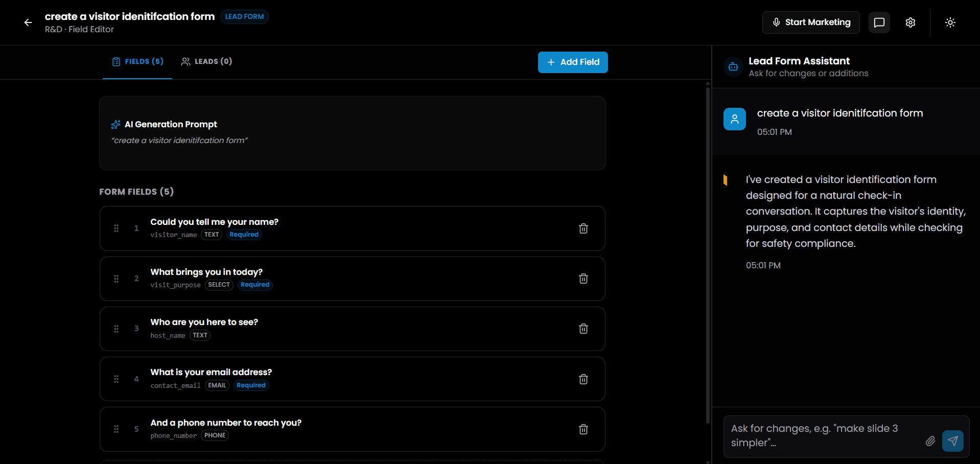Click the FORM FIELDS (5) heading
Image resolution: width=980 pixels, height=464 pixels.
(136, 192)
